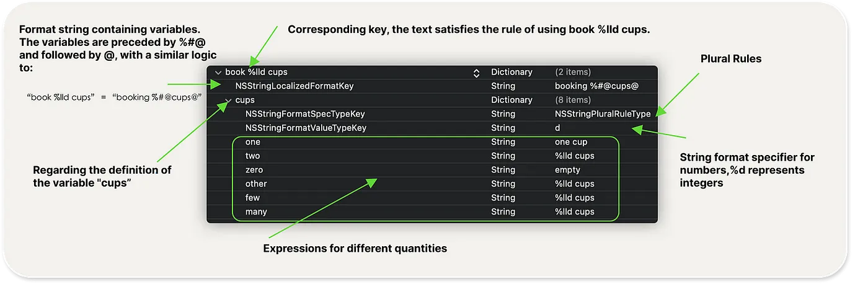
Task: Click the Dictionary type of the cups row
Action: pyautogui.click(x=511, y=100)
